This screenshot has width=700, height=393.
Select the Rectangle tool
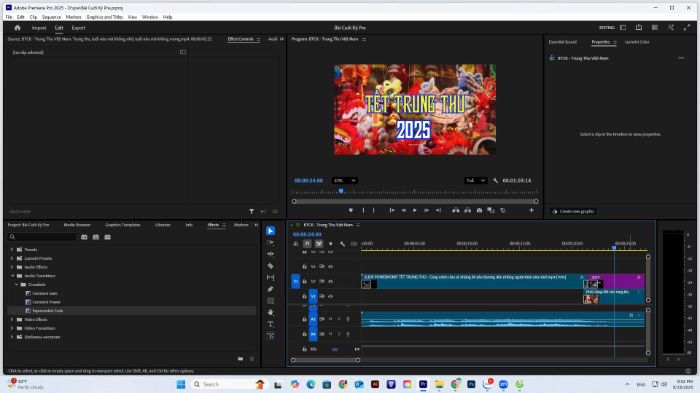(271, 301)
